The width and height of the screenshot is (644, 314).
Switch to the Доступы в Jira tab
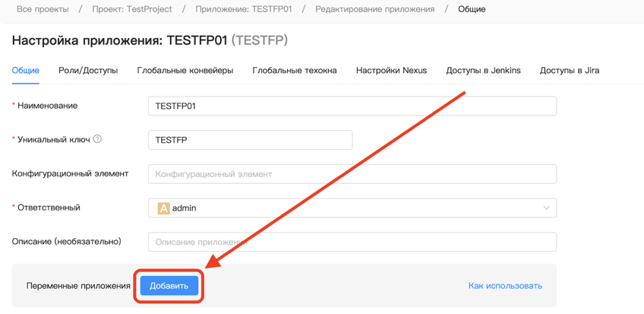coord(570,71)
